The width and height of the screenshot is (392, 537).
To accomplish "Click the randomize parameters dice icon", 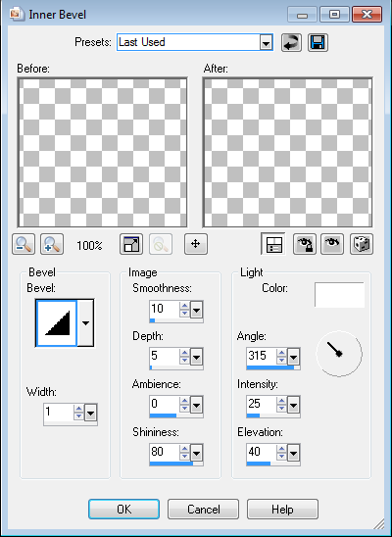I will click(x=362, y=244).
